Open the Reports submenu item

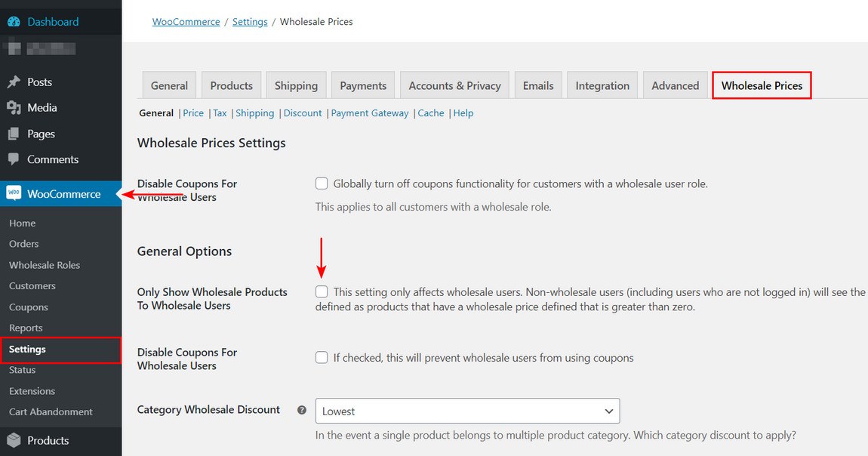point(26,328)
